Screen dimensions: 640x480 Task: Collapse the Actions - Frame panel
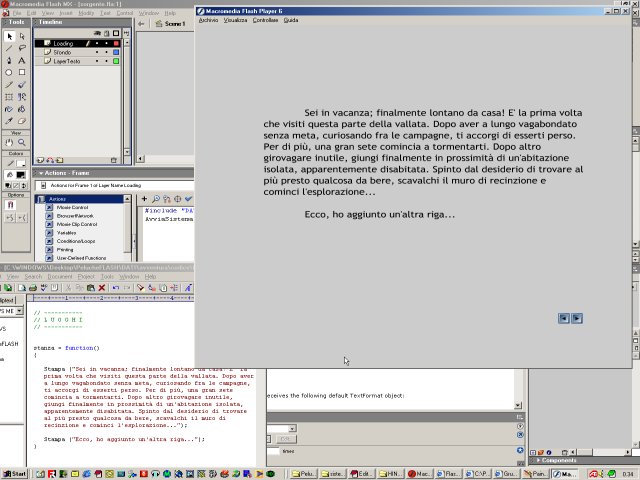click(x=41, y=173)
